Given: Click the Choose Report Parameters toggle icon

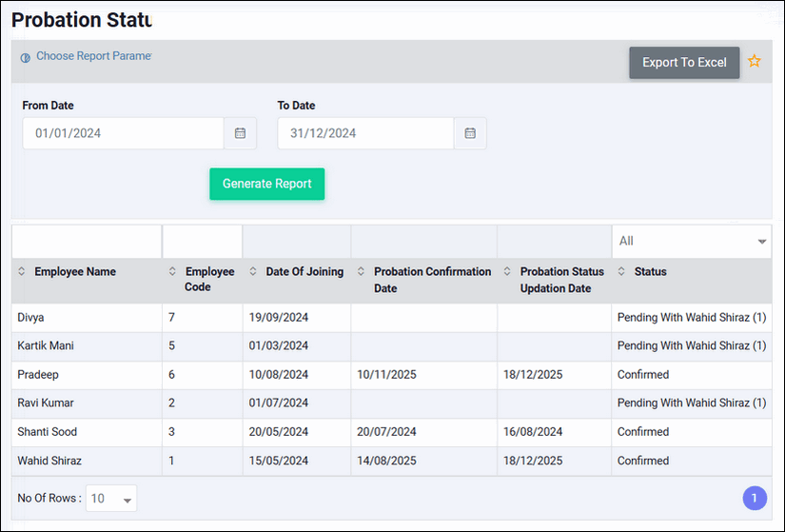Looking at the screenshot, I should 25,57.
